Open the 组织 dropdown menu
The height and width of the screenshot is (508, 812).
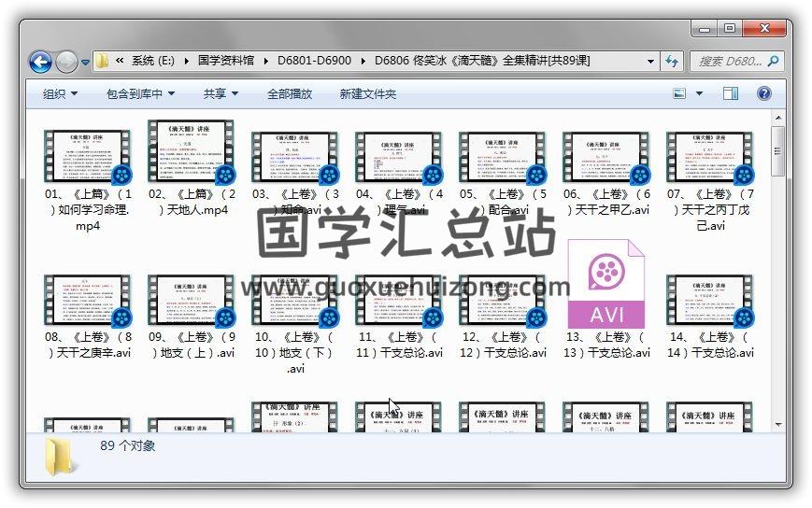(x=60, y=93)
